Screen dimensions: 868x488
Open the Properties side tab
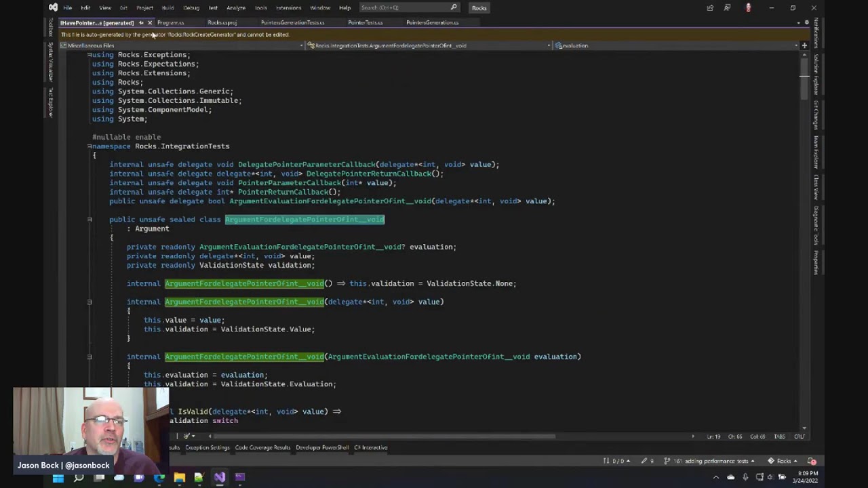tap(816, 262)
